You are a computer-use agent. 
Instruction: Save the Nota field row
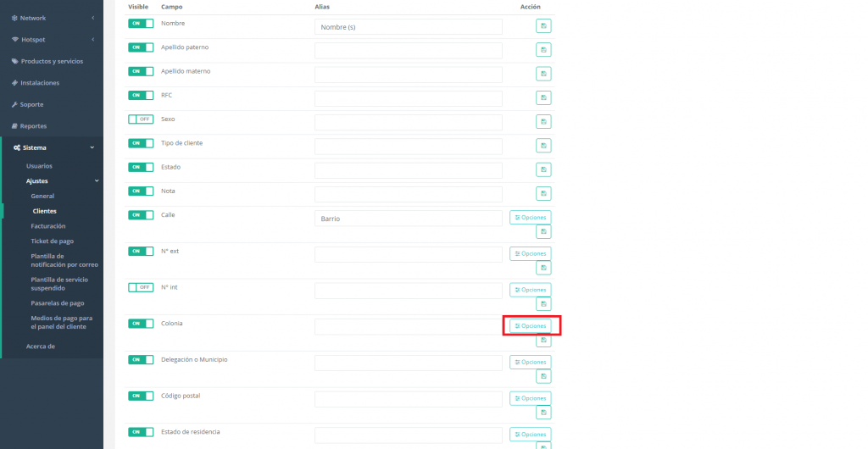(543, 193)
